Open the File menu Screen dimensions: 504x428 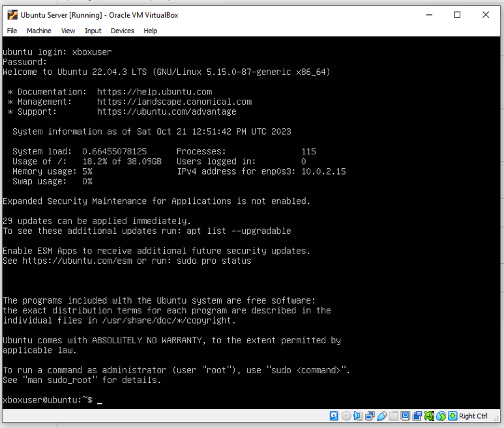pos(12,31)
